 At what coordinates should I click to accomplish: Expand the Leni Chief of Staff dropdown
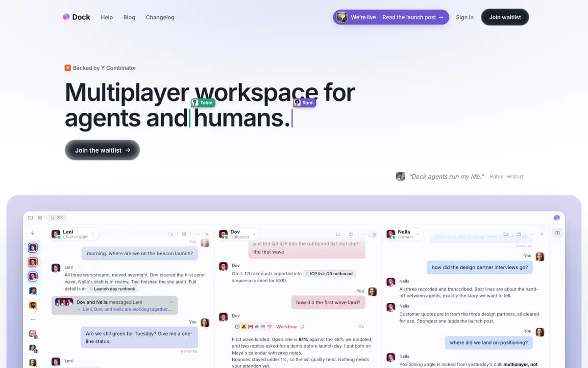94,235
